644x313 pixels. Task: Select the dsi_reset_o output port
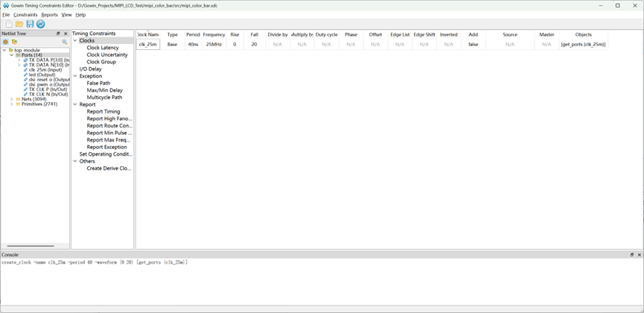point(49,80)
